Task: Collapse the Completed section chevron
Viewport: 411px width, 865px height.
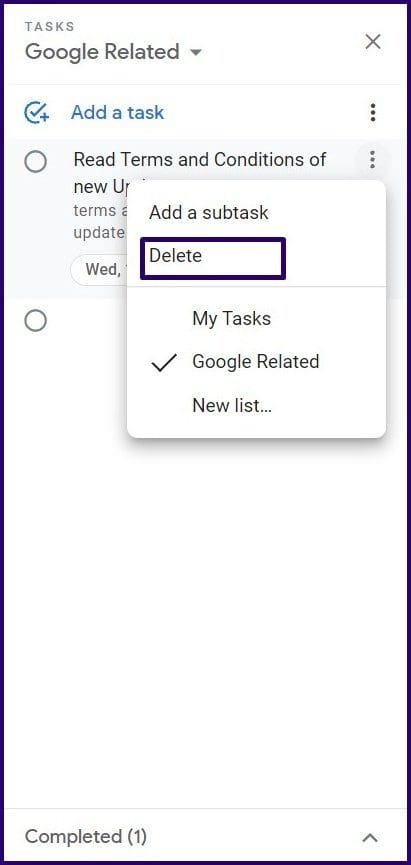Action: [370, 837]
